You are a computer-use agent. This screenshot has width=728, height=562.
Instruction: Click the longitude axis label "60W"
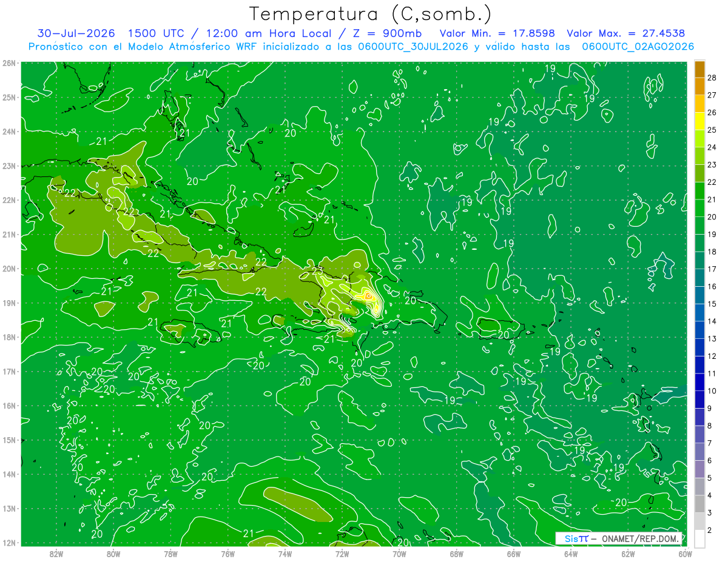685,554
